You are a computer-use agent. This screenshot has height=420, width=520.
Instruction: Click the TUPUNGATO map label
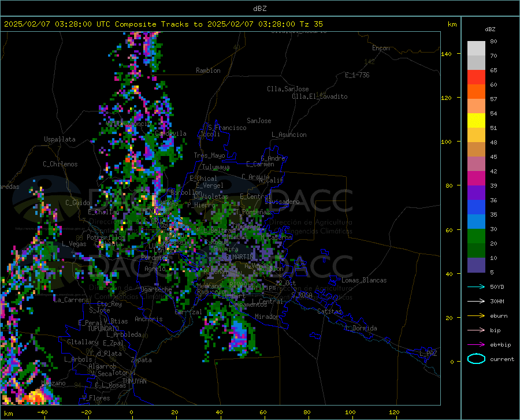(x=103, y=329)
